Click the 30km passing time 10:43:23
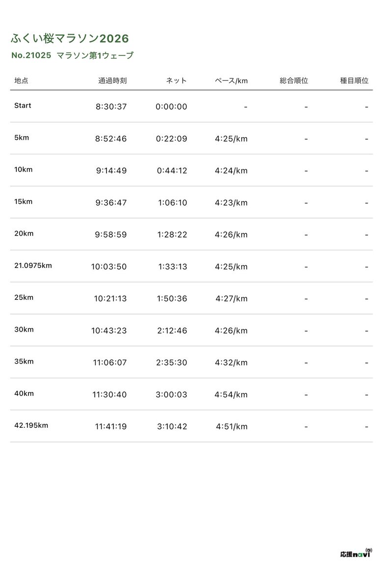383x588 pixels. click(109, 330)
